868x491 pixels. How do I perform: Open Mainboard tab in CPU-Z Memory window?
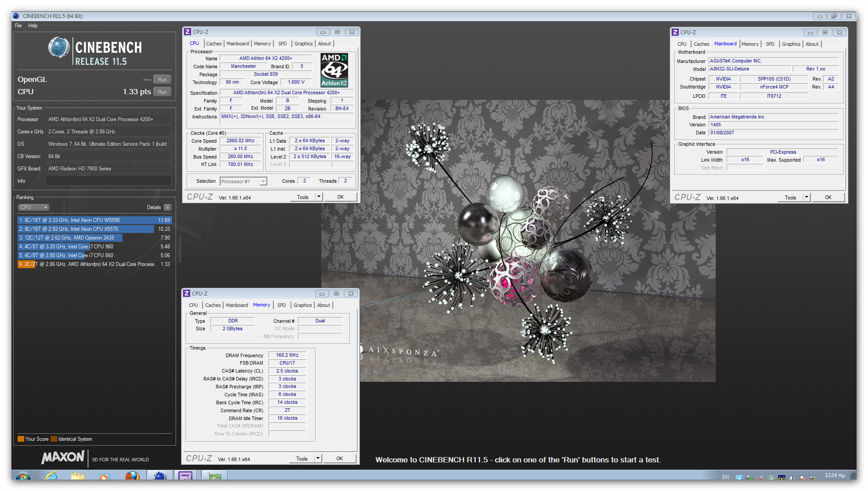point(237,305)
